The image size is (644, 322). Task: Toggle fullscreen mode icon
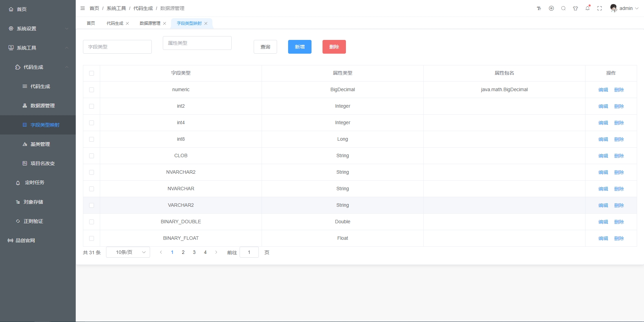600,9
